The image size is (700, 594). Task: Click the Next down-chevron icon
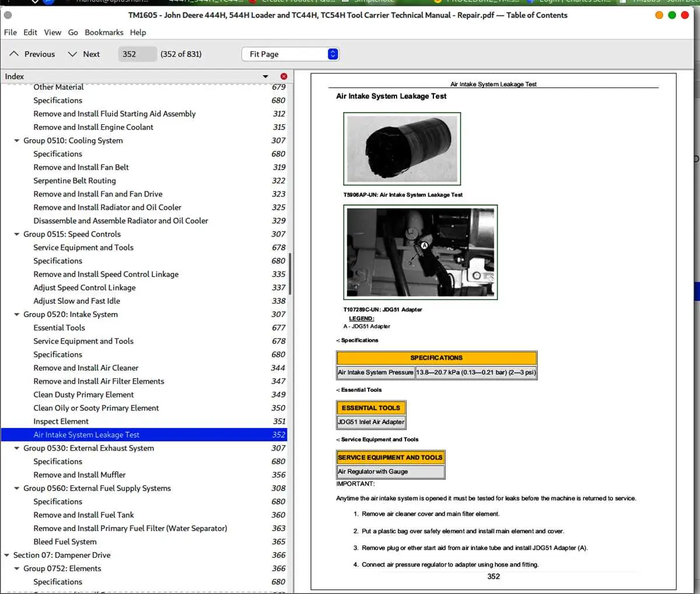pyautogui.click(x=72, y=54)
